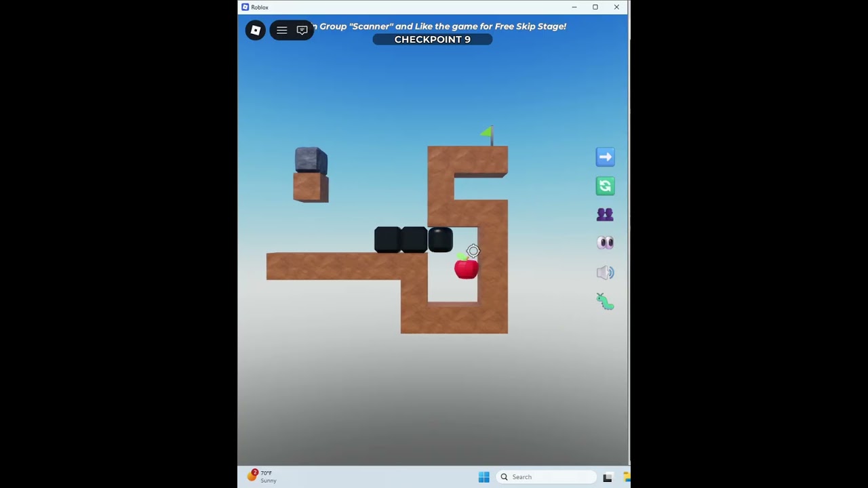Viewport: 868px width, 488px height.
Task: Mute sound with the speaker icon
Action: tap(605, 272)
